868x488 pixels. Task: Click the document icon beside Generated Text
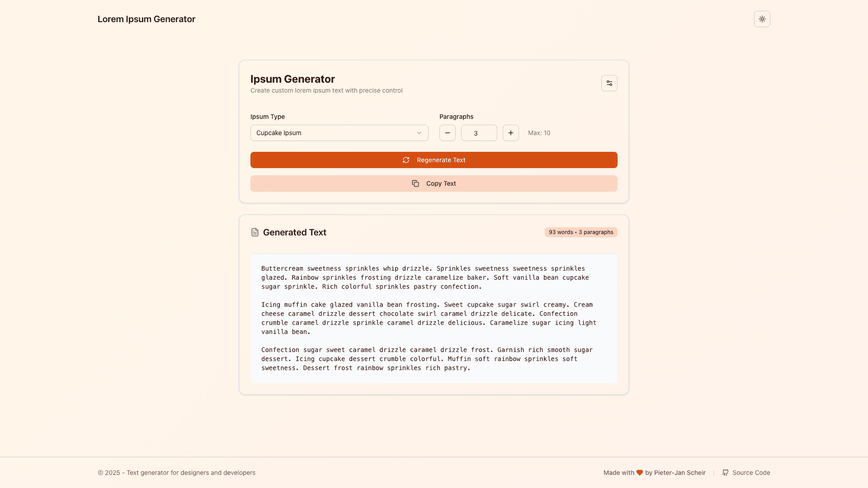(255, 232)
